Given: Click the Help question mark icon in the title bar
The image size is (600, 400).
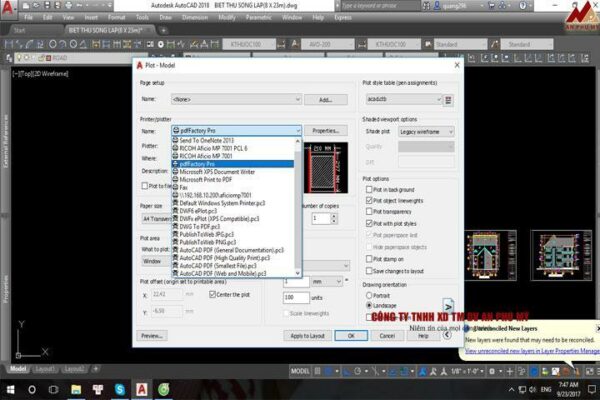Looking at the screenshot, I should tap(523, 5).
